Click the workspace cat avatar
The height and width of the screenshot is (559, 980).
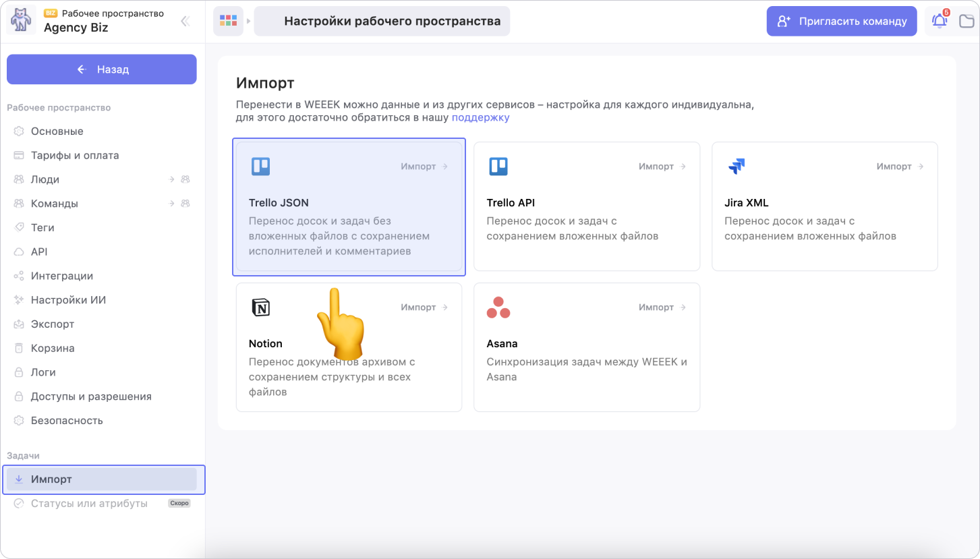pyautogui.click(x=21, y=21)
